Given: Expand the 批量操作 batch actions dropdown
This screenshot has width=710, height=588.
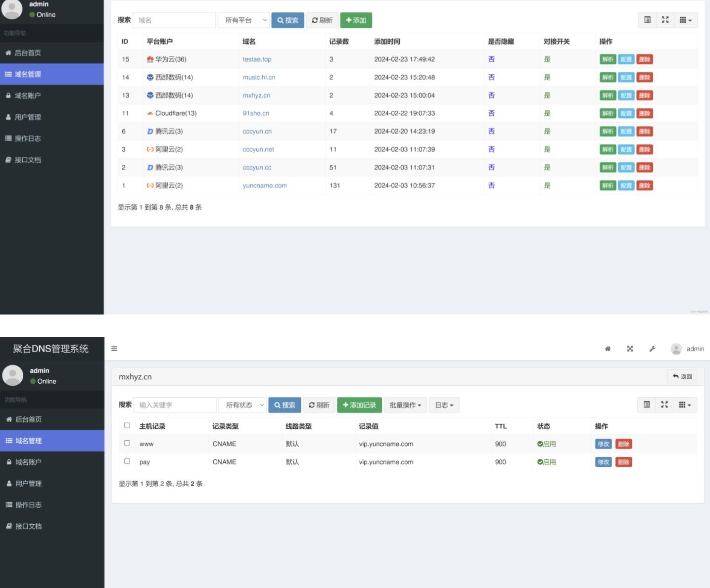Looking at the screenshot, I should (x=405, y=405).
